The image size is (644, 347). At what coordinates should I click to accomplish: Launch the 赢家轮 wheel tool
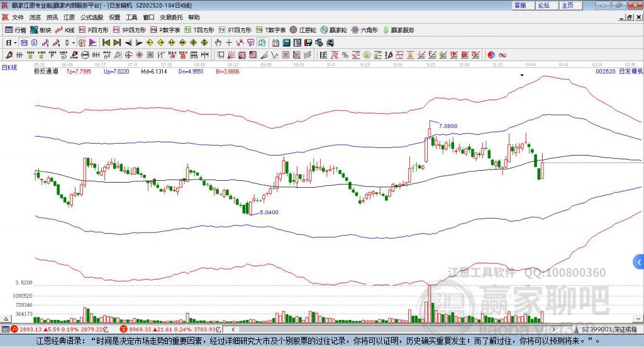point(334,30)
